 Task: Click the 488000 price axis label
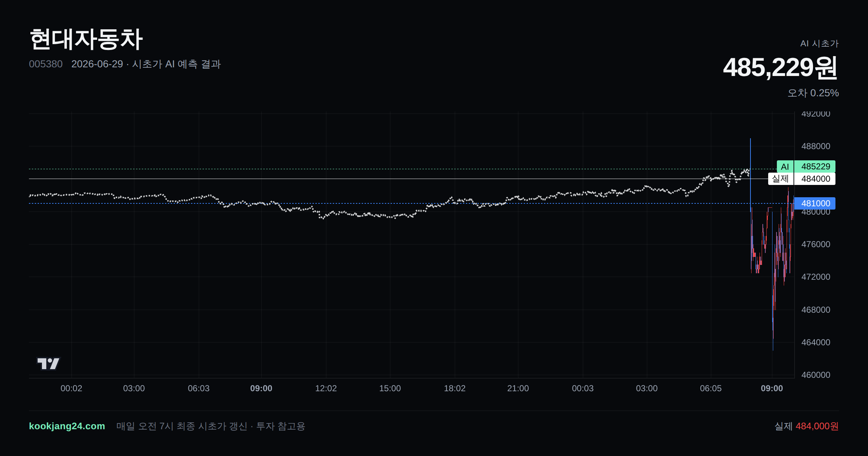(816, 146)
